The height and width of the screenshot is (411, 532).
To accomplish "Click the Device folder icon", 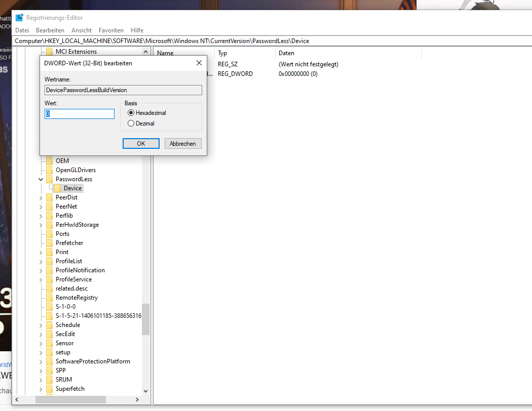I will (x=58, y=188).
